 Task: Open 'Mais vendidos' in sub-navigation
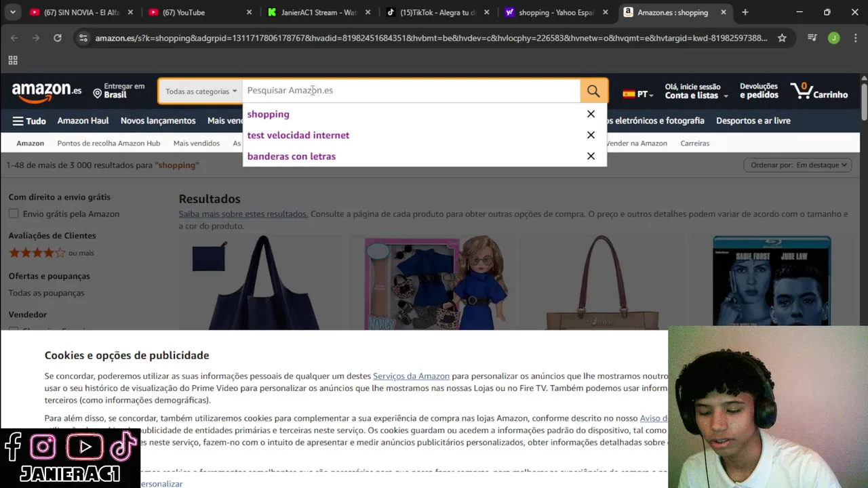(x=197, y=143)
